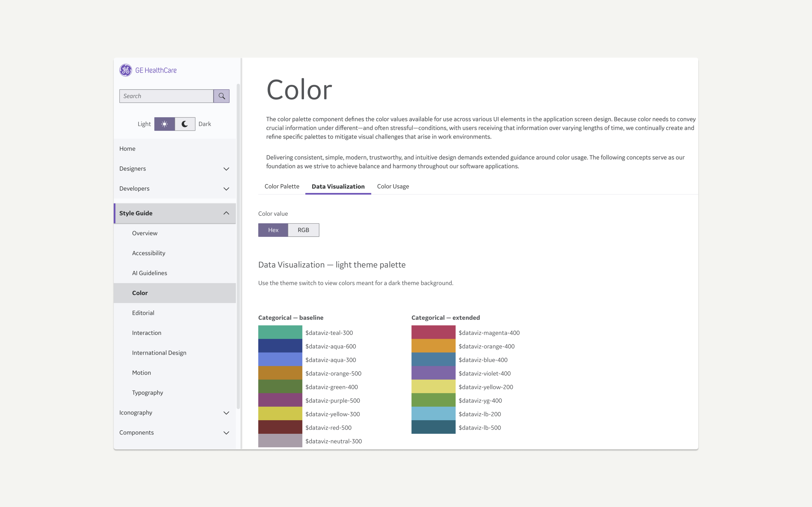
Task: Open the AI Guidelines page
Action: (x=149, y=273)
